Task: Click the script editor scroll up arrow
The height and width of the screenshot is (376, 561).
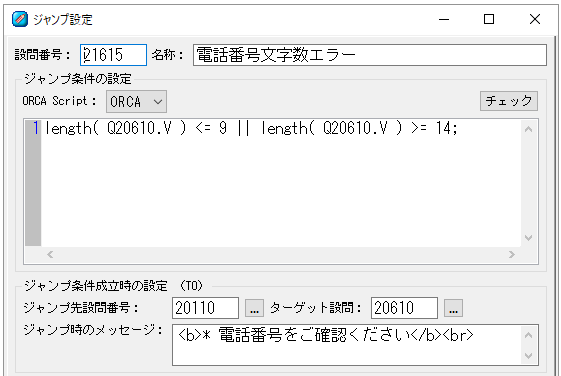Action: (528, 129)
